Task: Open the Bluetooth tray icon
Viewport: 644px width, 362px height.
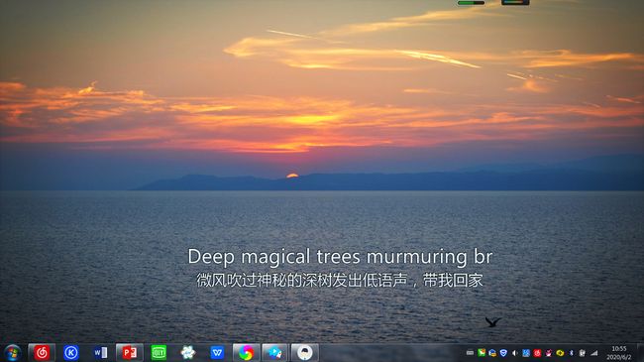Action: tap(571, 353)
